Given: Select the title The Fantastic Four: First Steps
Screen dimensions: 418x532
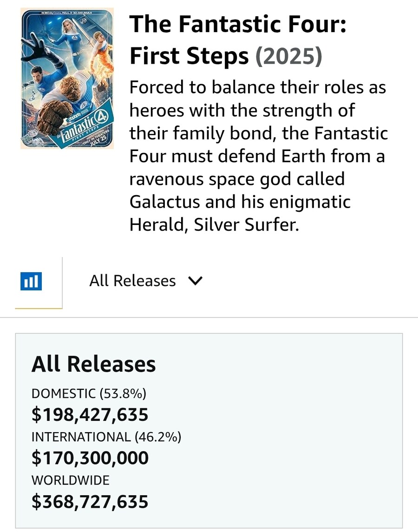Looking at the screenshot, I should 238,39.
